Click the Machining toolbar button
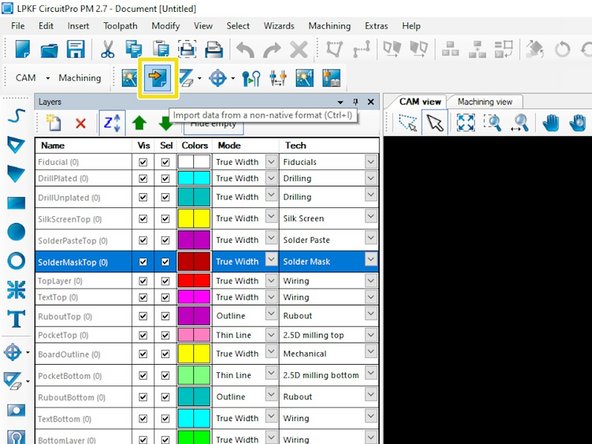The image size is (592, 444). coord(80,78)
